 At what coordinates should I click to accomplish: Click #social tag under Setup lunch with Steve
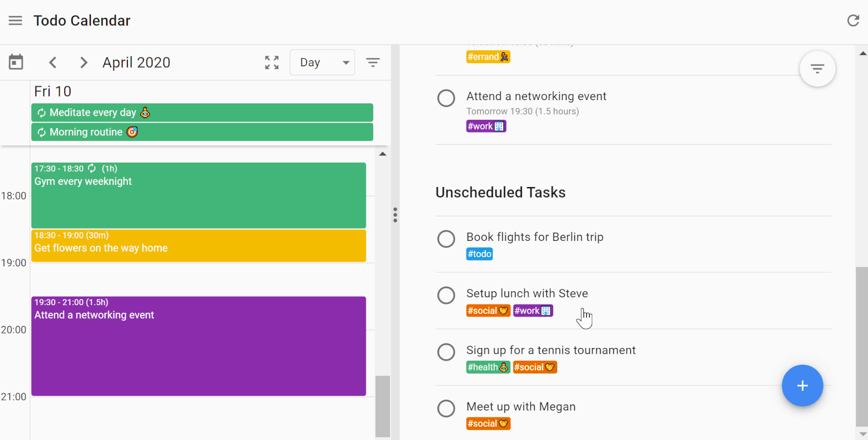pyautogui.click(x=488, y=311)
